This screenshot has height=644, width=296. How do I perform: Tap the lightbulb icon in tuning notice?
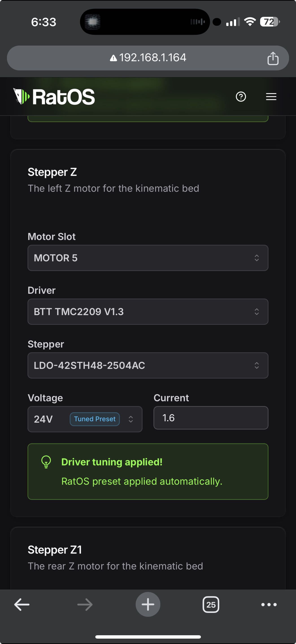point(46,462)
